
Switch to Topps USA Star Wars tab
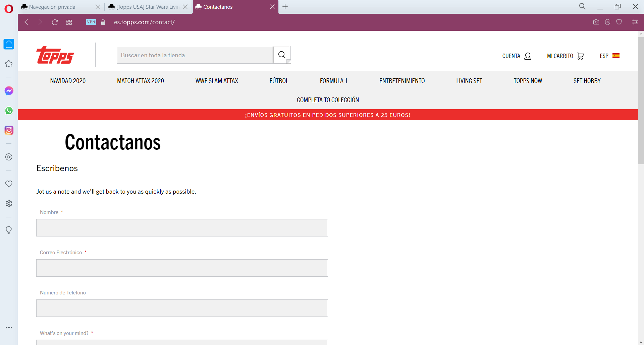tap(148, 7)
